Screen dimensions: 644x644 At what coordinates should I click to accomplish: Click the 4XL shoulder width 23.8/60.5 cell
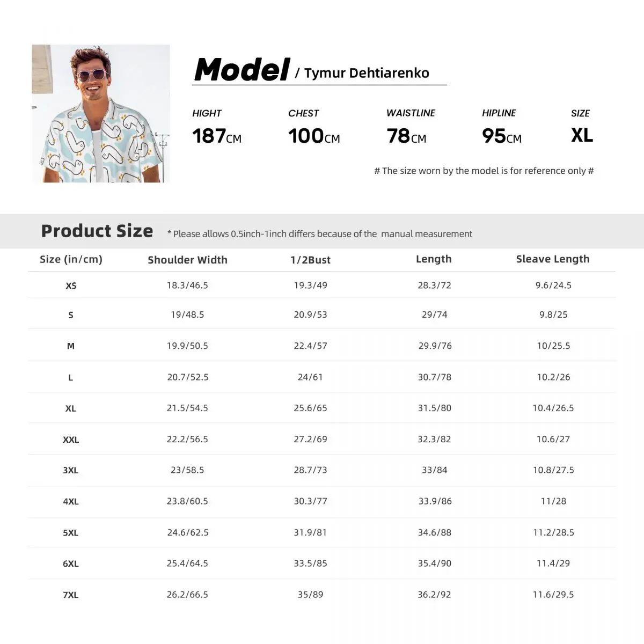(187, 501)
